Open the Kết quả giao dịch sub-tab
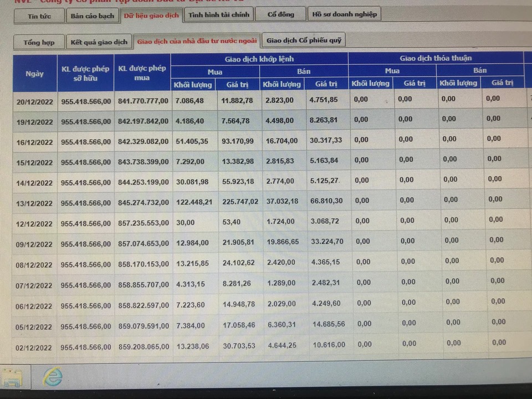The height and width of the screenshot is (399, 532). [x=99, y=42]
